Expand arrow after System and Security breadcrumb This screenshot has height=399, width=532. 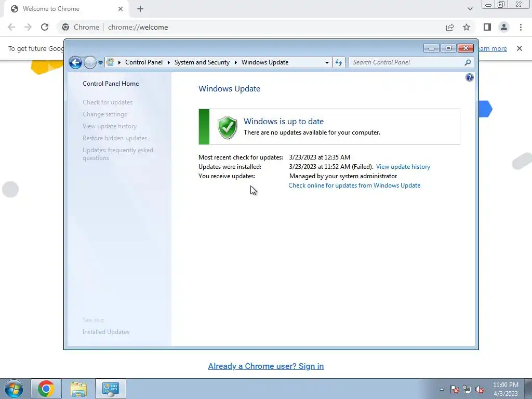236,62
